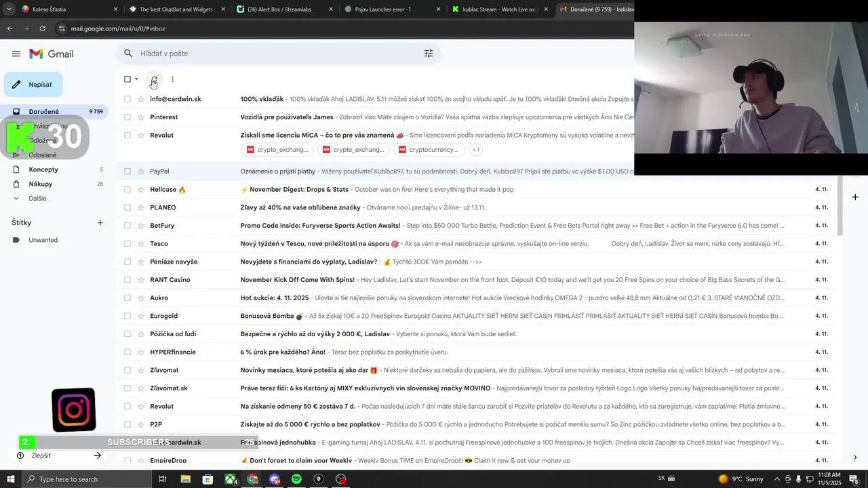Screen dimensions: 868x488
Task: Open the first crypto_exchang PDF attachment chip
Action: [x=277, y=150]
